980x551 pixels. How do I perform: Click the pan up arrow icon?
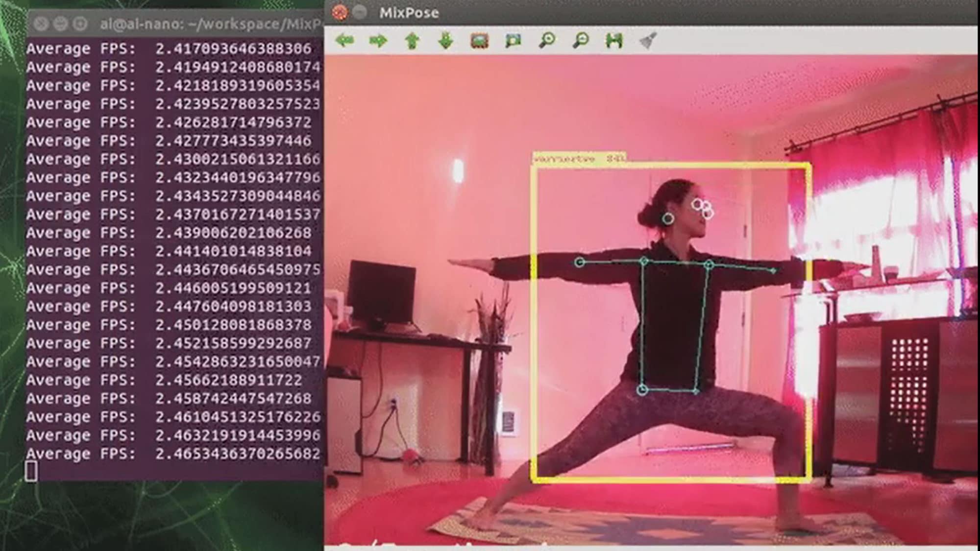point(412,41)
